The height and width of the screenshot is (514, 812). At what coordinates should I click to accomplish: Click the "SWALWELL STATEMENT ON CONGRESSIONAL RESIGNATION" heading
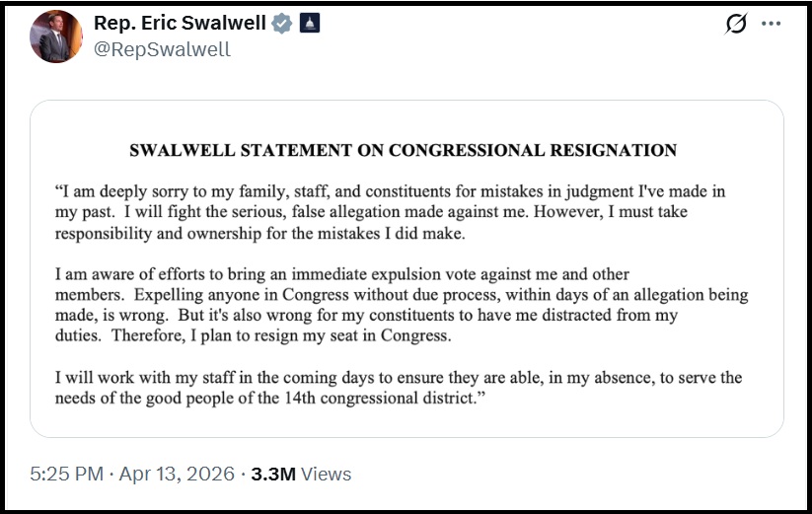coord(404,151)
